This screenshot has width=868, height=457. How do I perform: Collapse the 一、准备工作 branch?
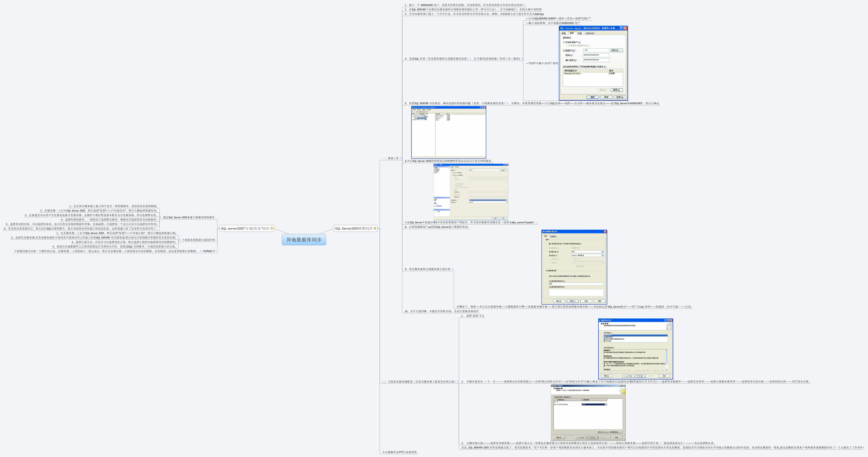coord(401,158)
